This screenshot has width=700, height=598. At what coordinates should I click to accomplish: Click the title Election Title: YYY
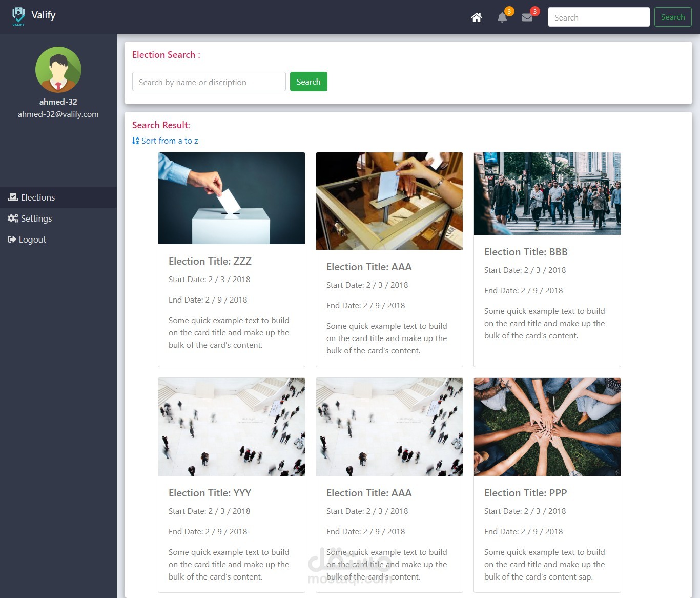tap(210, 493)
